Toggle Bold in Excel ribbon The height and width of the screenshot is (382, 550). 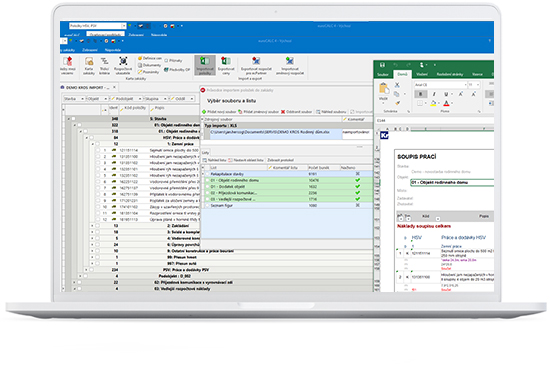pyautogui.click(x=421, y=94)
